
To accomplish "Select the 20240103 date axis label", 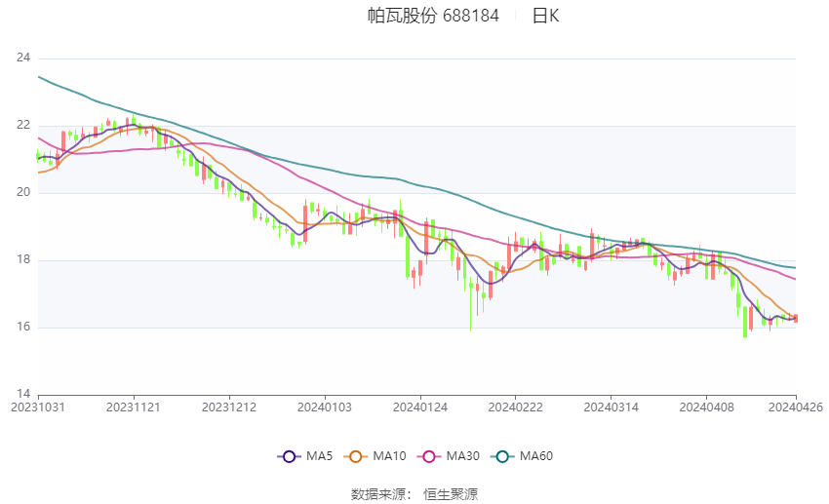I will click(325, 407).
